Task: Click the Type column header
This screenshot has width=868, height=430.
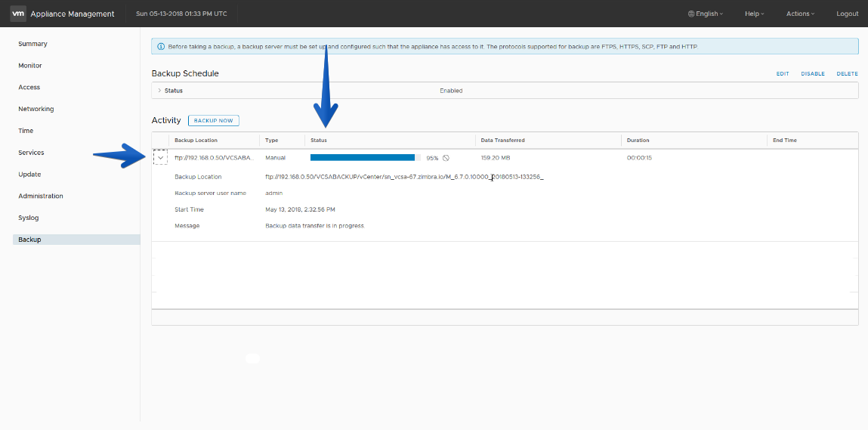Action: pyautogui.click(x=271, y=141)
